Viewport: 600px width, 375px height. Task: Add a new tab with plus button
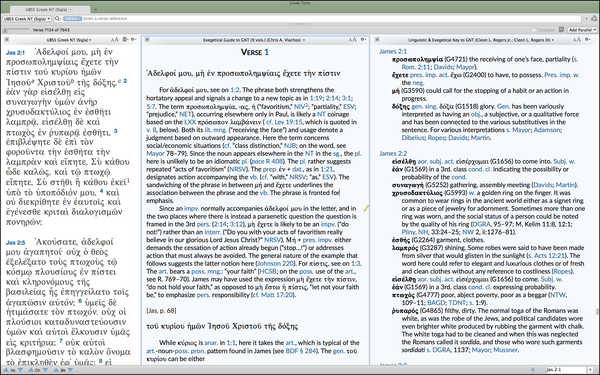click(x=95, y=9)
